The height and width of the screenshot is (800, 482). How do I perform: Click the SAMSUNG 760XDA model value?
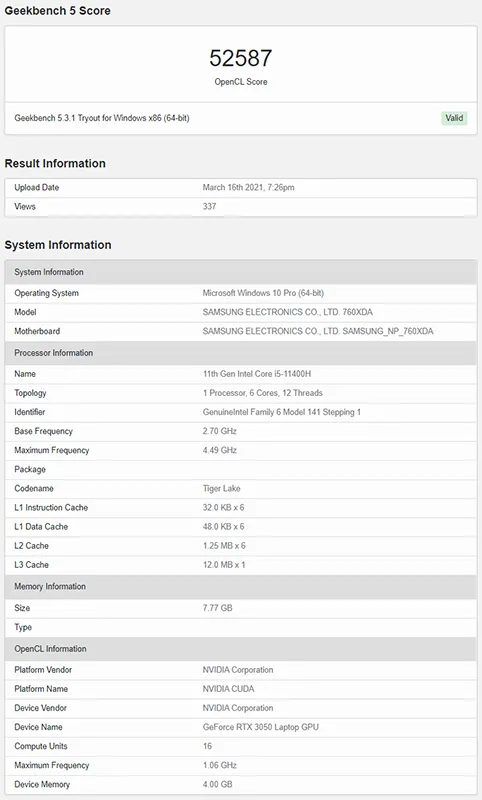pos(288,312)
